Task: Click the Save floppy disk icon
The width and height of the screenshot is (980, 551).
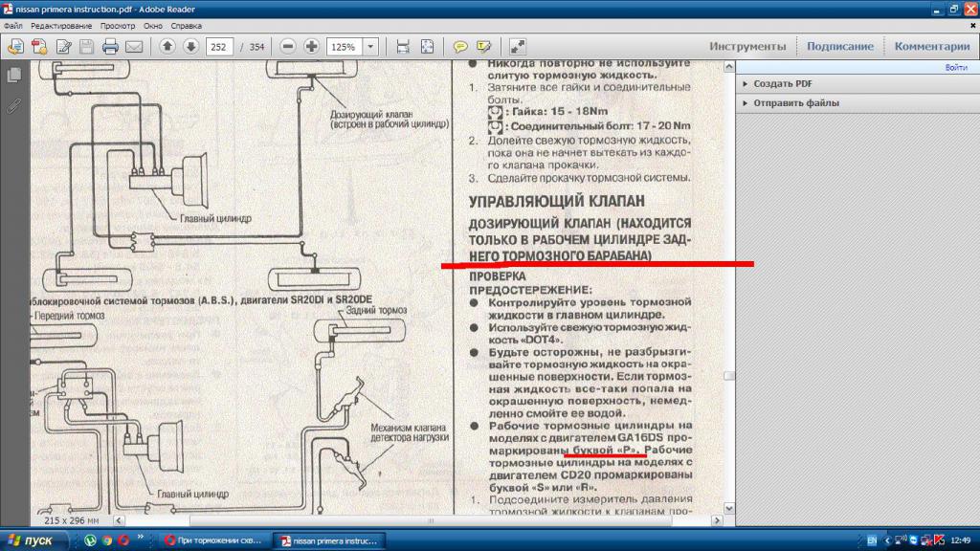Action: tap(86, 47)
